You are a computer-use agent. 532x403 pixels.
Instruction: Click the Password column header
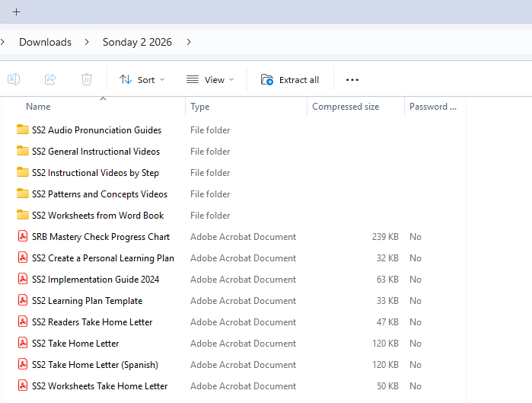tap(432, 107)
